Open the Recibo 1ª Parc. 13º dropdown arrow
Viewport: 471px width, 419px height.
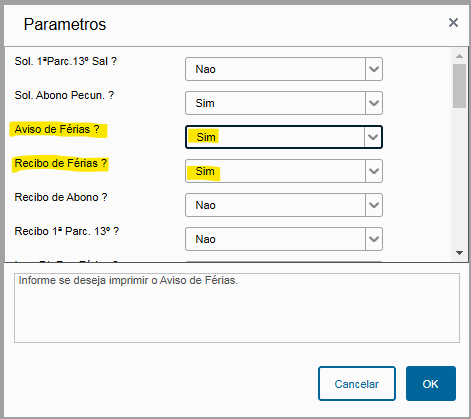point(374,239)
